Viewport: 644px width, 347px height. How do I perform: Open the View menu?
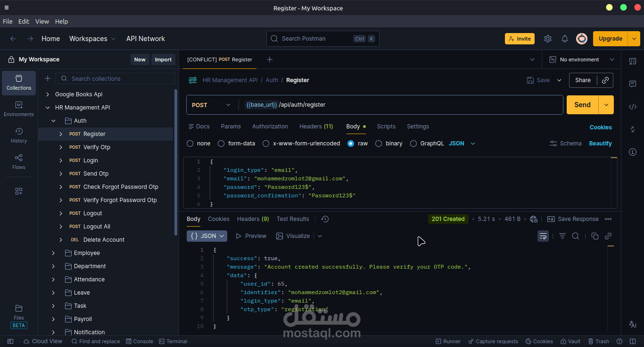(x=42, y=21)
